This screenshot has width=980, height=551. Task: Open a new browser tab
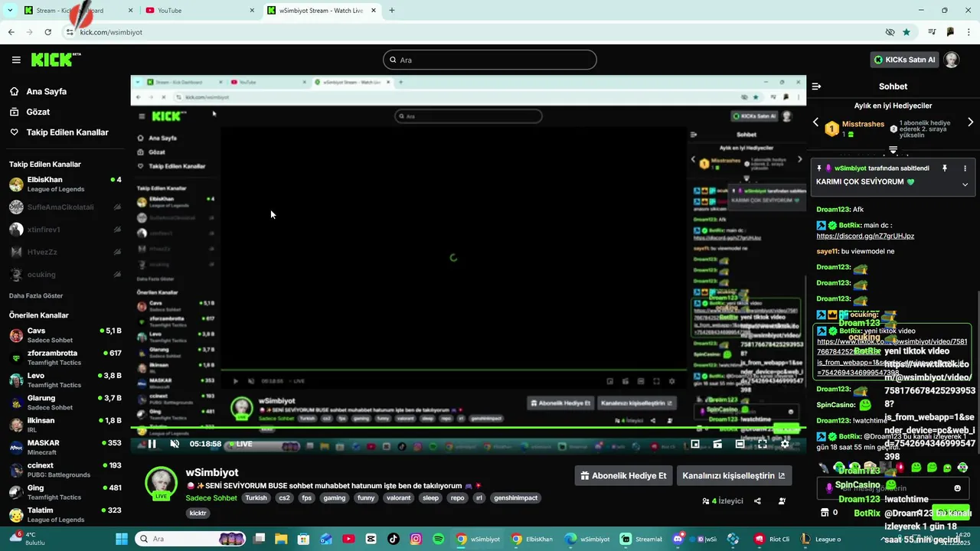392,11
